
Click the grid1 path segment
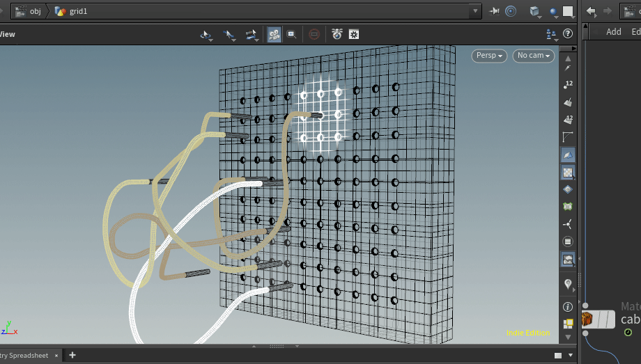72,11
